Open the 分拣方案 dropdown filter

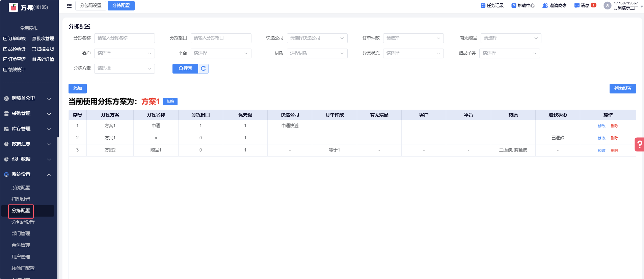point(124,68)
